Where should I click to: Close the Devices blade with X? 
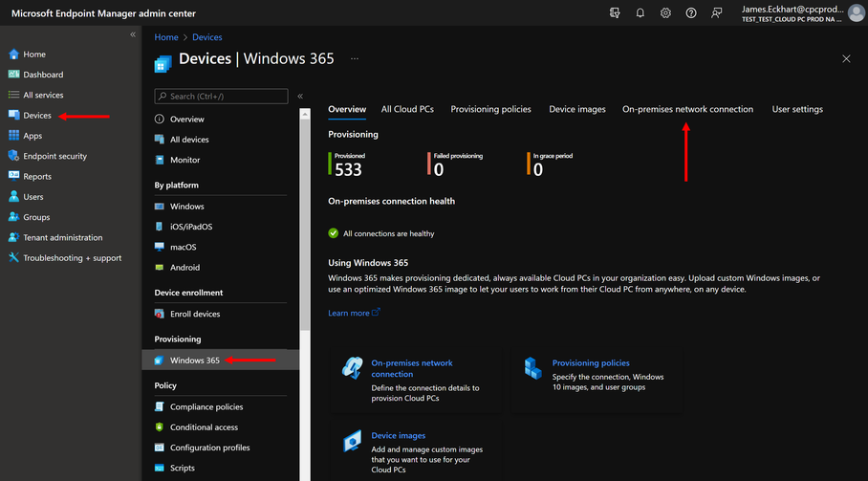coord(846,58)
